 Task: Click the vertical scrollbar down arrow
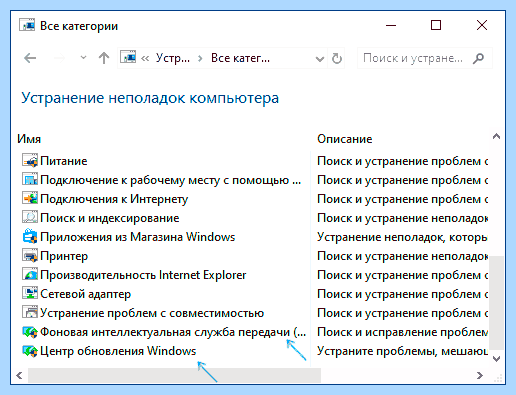point(496,359)
